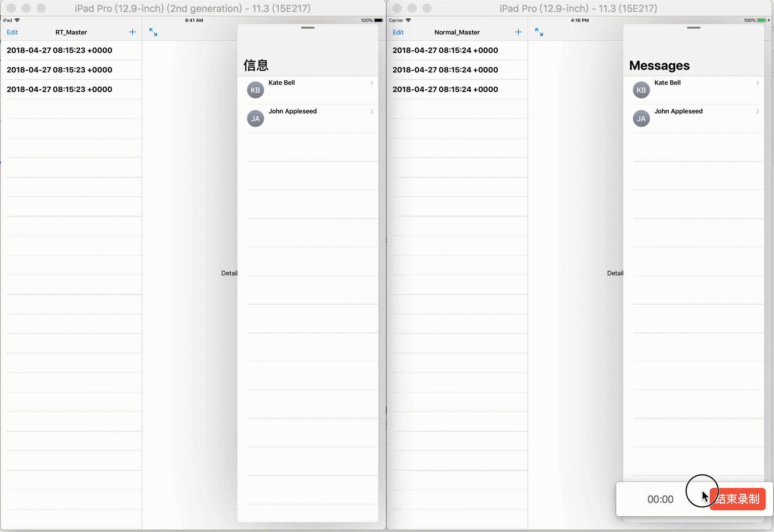The width and height of the screenshot is (774, 532).
Task: Open John Appleseed chevron in 信息 list
Action: [x=372, y=111]
